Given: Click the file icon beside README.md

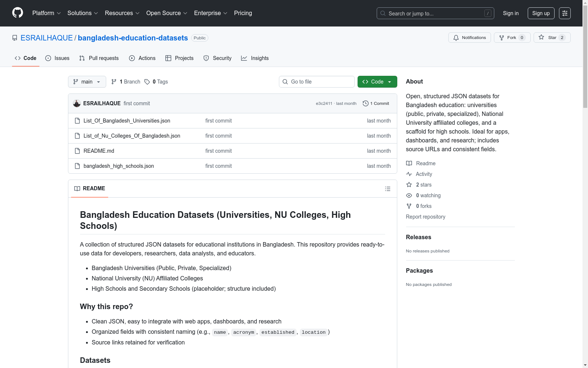Looking at the screenshot, I should click(77, 151).
